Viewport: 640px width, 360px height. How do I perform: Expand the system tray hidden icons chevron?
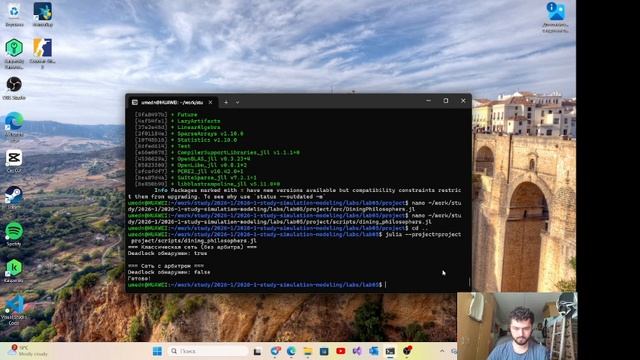442,351
